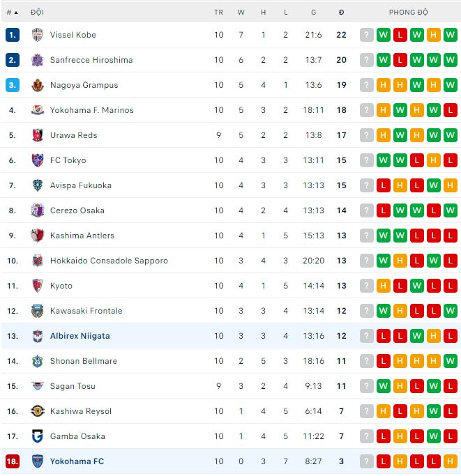This screenshot has width=461, height=476.
Task: Click the Sanfrecce Hiroshima club logo
Action: 38,60
